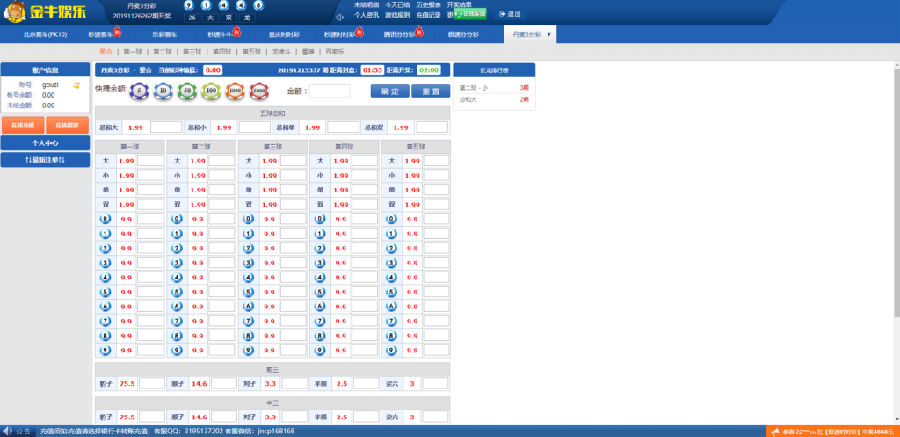Click the gold coin icon beside account name
Screen dimensions: 900x437
pyautogui.click(x=76, y=85)
